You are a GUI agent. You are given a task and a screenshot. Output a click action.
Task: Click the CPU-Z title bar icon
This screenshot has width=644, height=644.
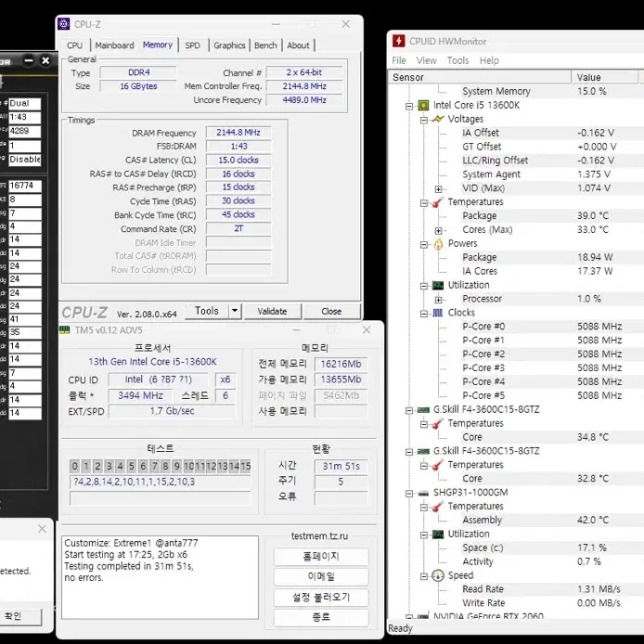click(64, 24)
